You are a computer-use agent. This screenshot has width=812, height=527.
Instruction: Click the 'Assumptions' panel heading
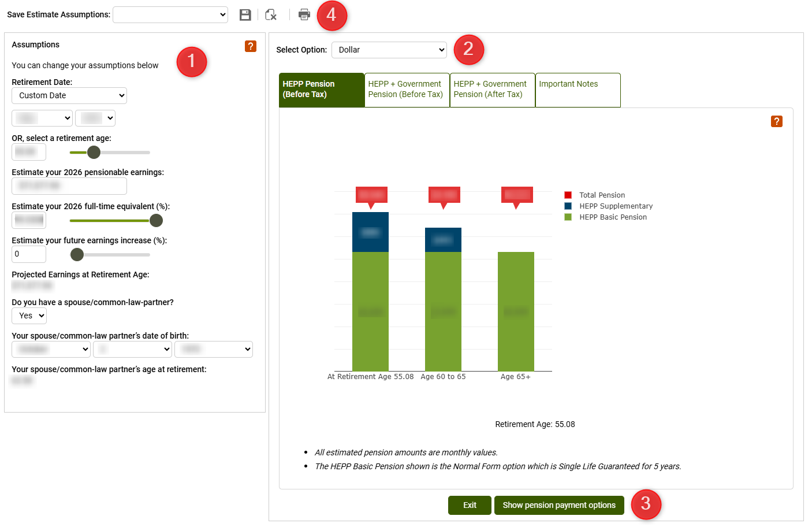point(36,45)
